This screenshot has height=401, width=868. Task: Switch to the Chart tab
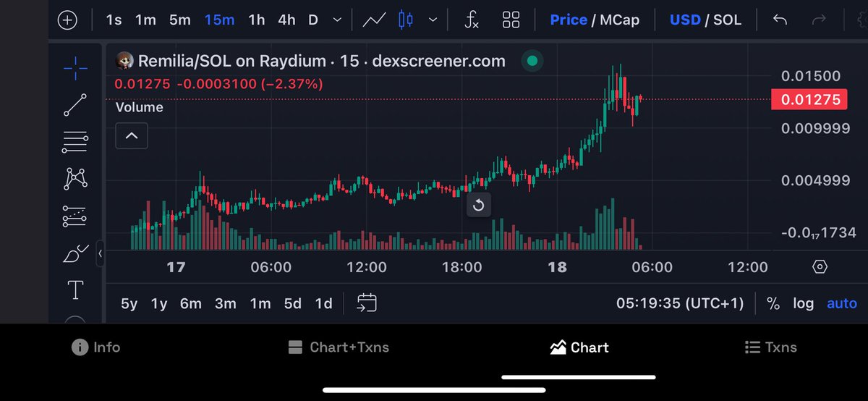(x=579, y=347)
